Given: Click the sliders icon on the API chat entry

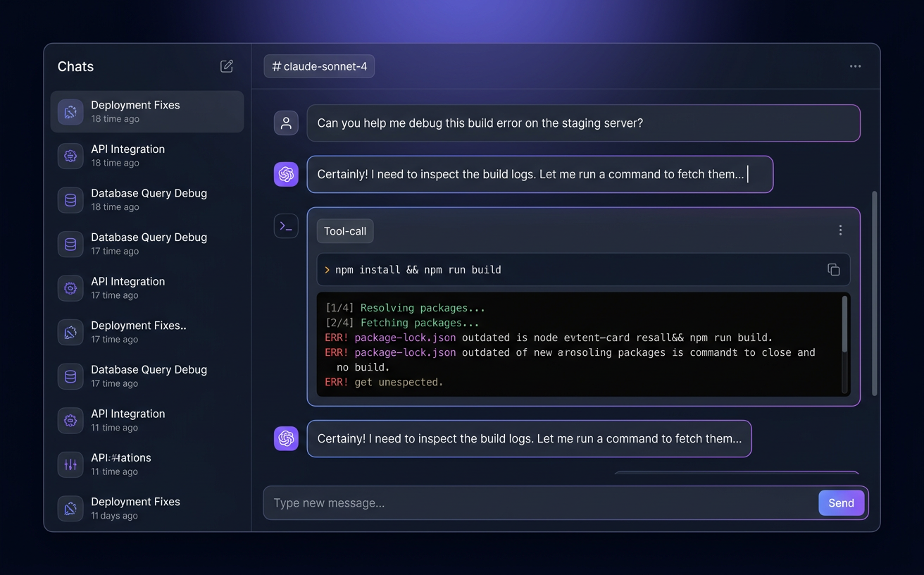Looking at the screenshot, I should pyautogui.click(x=70, y=464).
